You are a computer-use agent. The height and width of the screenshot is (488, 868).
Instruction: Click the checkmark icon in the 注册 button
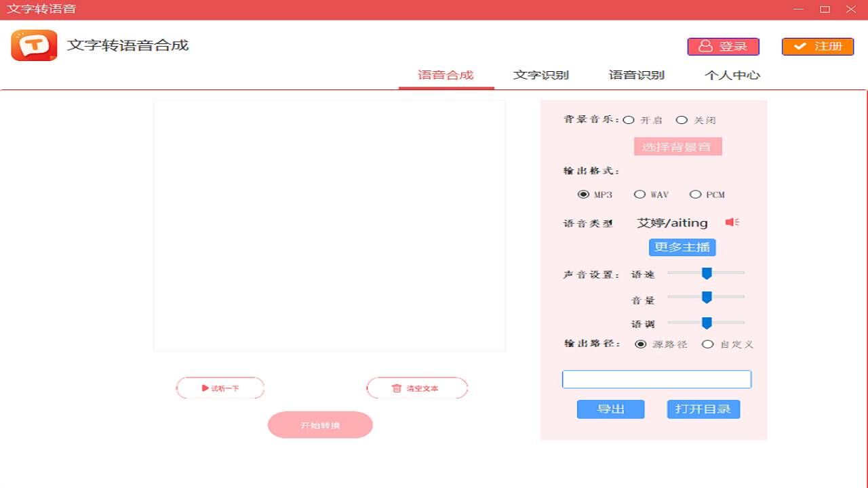point(802,46)
